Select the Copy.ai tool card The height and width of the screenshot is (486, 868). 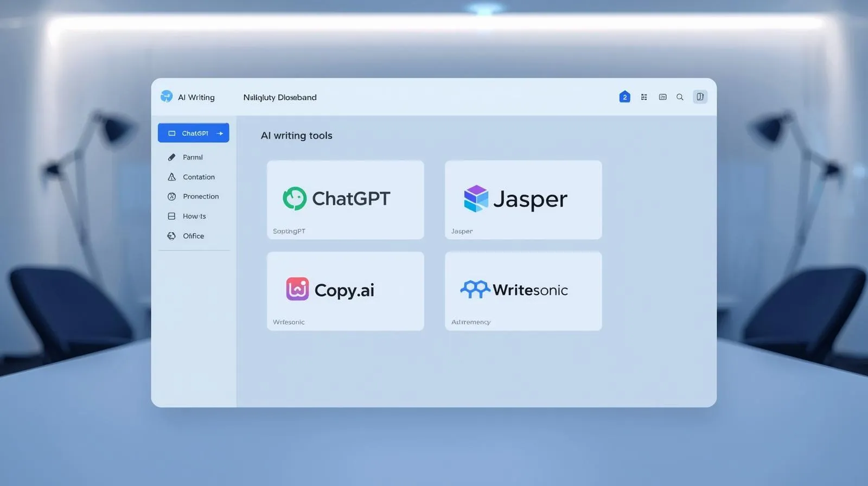(345, 291)
